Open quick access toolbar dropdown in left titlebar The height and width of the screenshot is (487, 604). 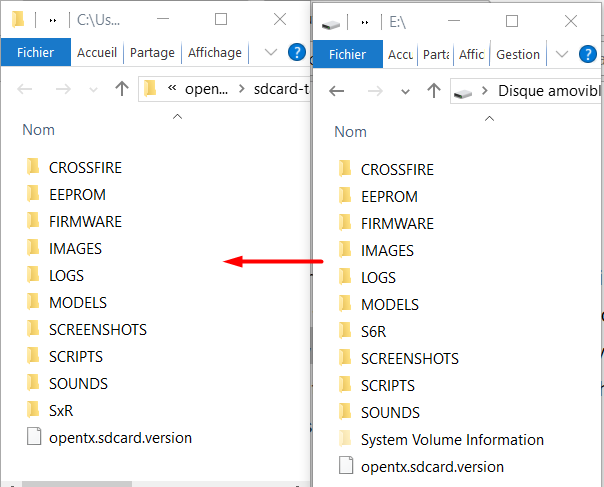pos(53,19)
